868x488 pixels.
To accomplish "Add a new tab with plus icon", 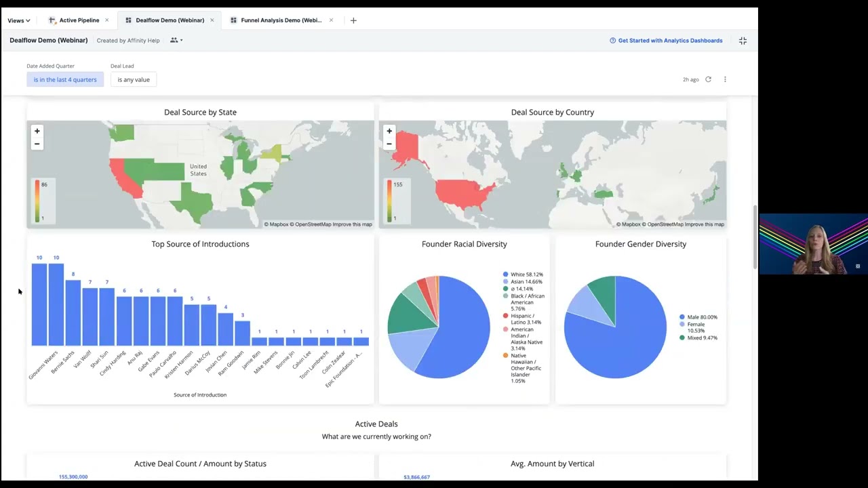I will click(353, 20).
